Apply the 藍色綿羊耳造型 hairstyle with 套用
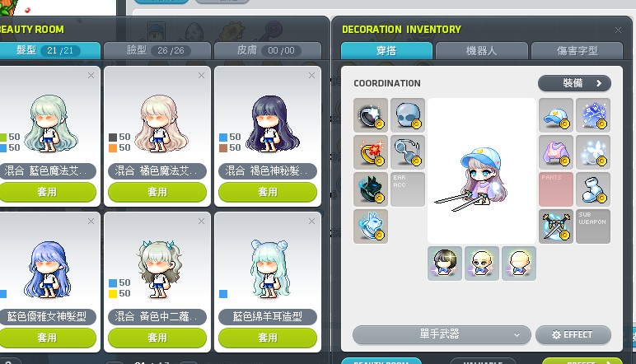The height and width of the screenshot is (364, 636). click(268, 338)
